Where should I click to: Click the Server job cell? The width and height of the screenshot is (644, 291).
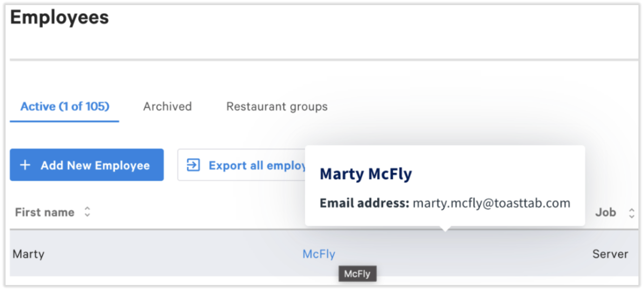[610, 254]
